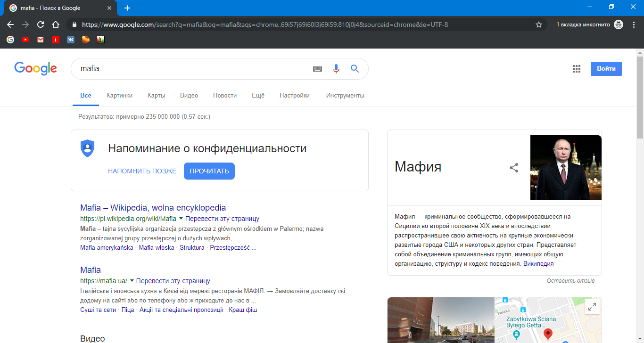Expand the map with fullscreen arrows icon
Screen dimensions: 644x343
(592, 307)
